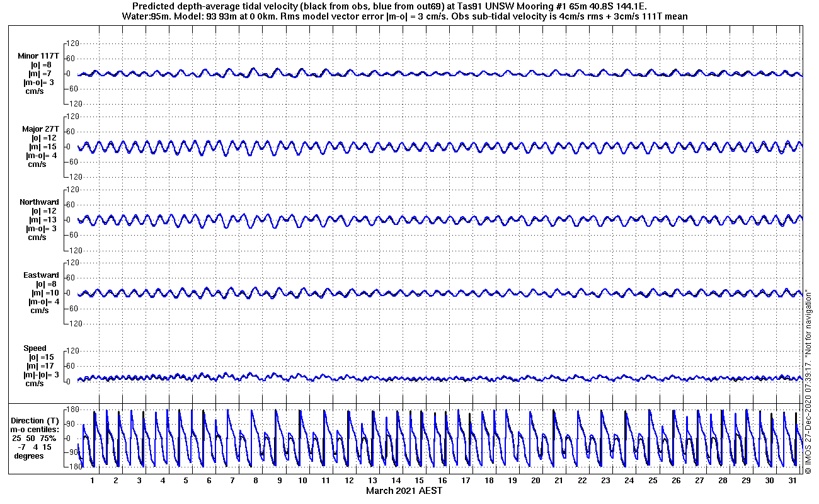Image resolution: width=819 pixels, height=504 pixels.
Task: Click the subtitle line starting 'Water:95m. Model'
Action: click(x=404, y=16)
